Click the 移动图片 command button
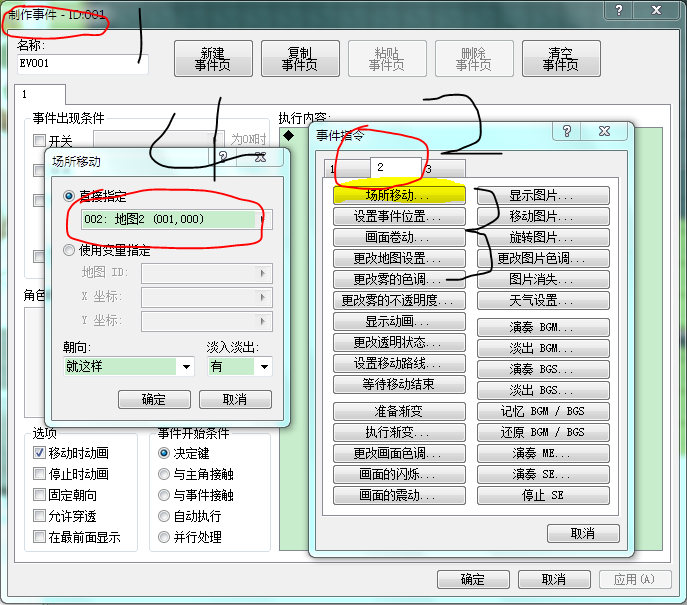Screen dimensions: 687x605 pyautogui.click(x=543, y=216)
